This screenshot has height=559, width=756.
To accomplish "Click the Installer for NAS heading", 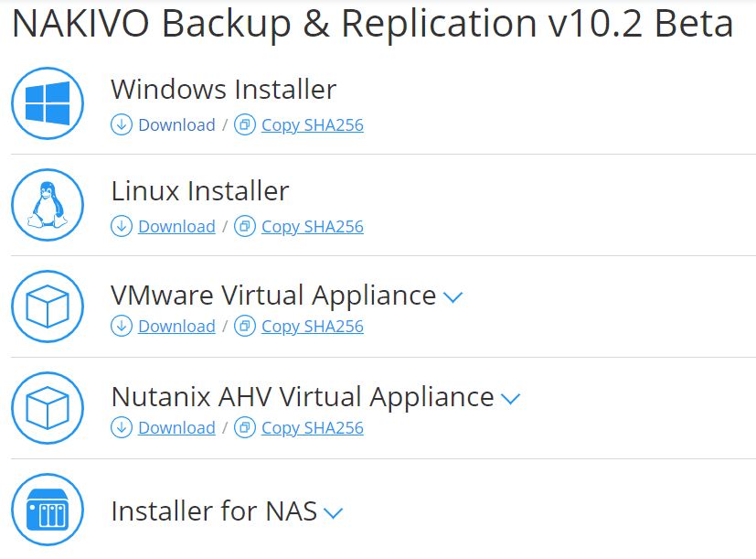I will coord(214,511).
